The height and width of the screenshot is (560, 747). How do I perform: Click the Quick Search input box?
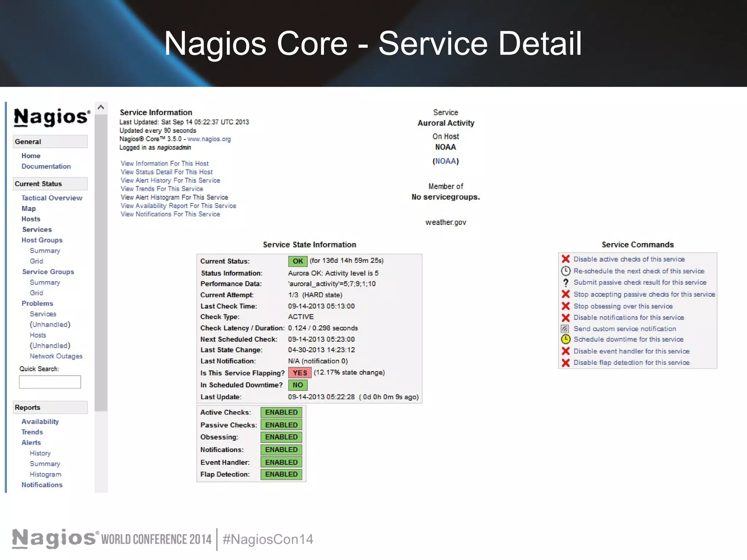(x=50, y=382)
